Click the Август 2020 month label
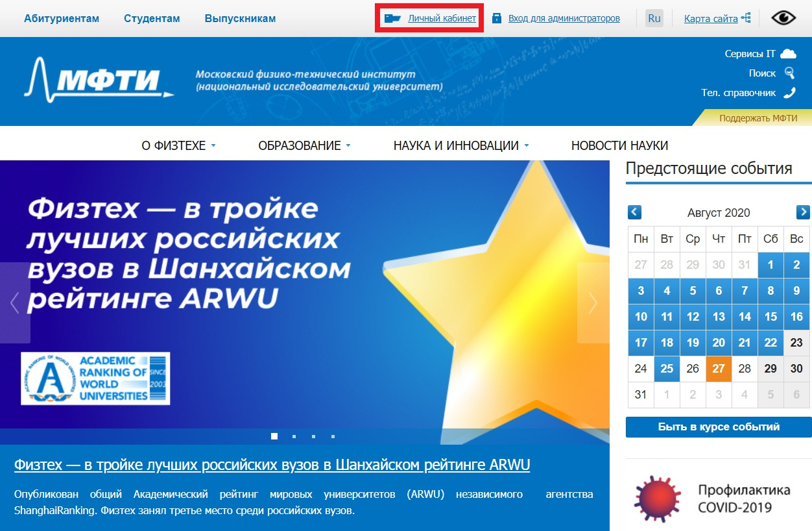 tap(719, 212)
